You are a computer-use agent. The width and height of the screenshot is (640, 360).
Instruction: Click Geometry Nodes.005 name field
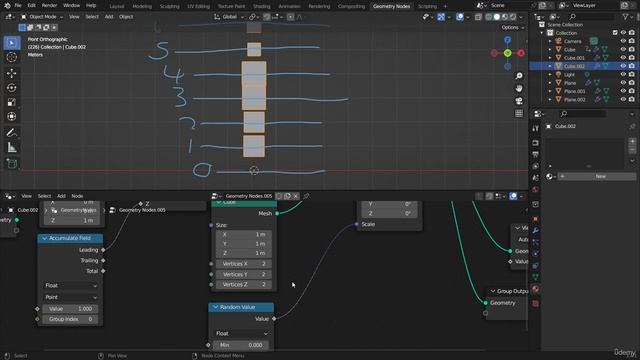coord(249,196)
